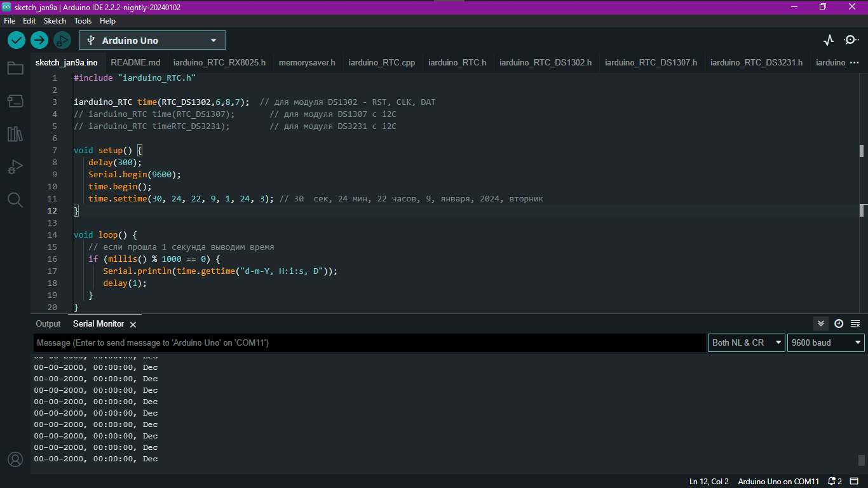
Task: Toggle timestamp clock in Serial Monitor
Action: click(839, 323)
